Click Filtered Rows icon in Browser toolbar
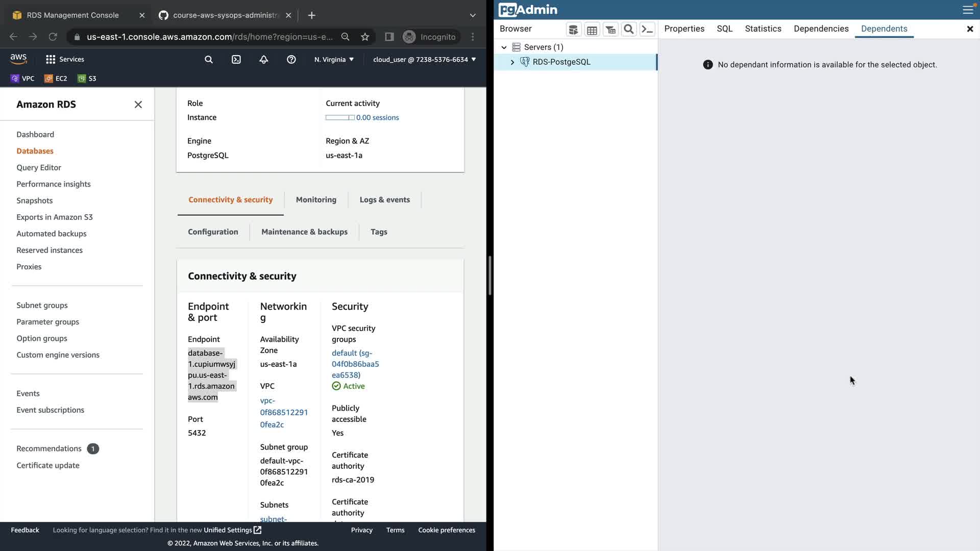The height and width of the screenshot is (551, 980). [610, 30]
